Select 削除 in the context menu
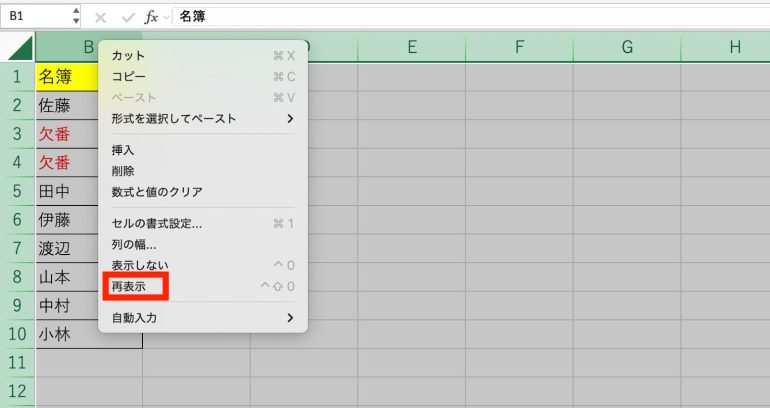The image size is (770, 408). pyautogui.click(x=123, y=170)
